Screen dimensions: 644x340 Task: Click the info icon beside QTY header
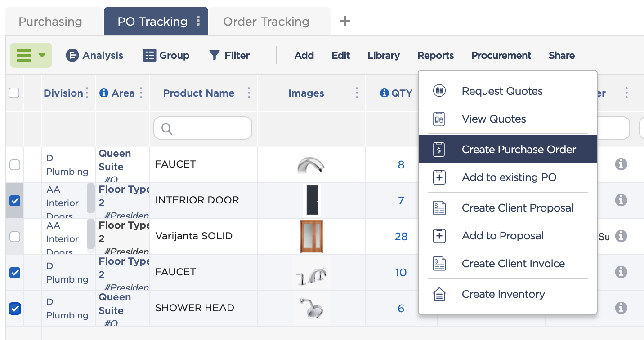(384, 93)
